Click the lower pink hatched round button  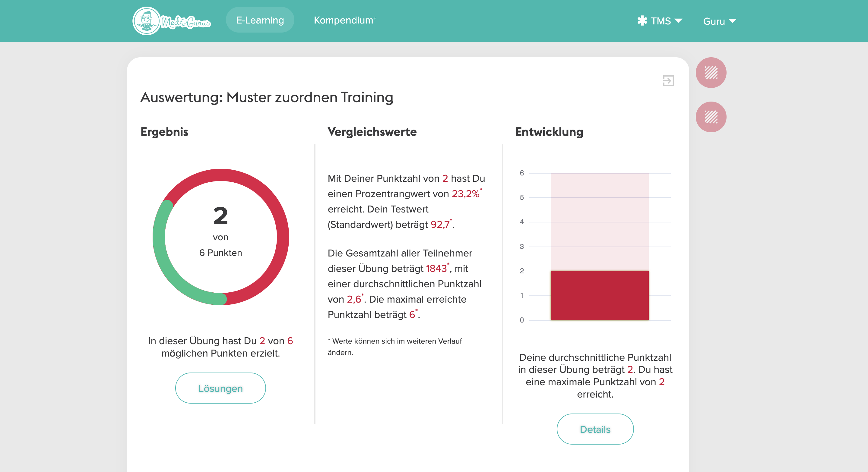click(711, 117)
